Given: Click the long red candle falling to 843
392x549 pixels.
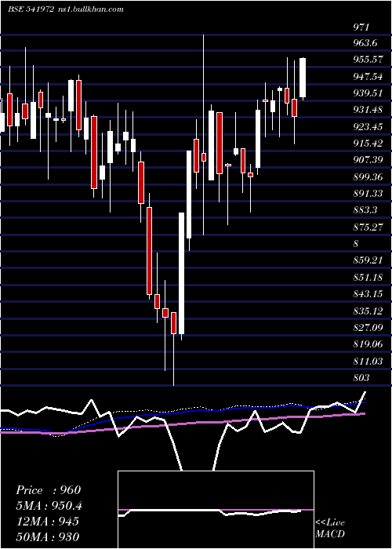Looking at the screenshot, I should coord(150,251).
